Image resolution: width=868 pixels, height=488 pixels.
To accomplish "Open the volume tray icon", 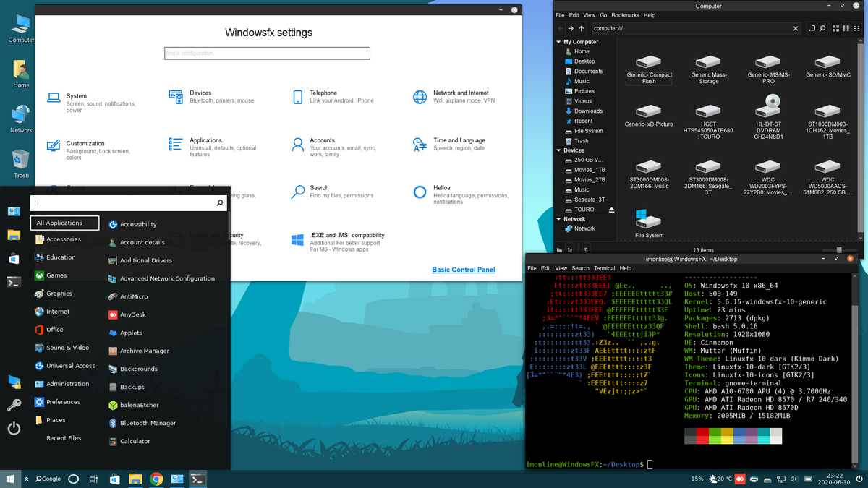I will tap(794, 479).
